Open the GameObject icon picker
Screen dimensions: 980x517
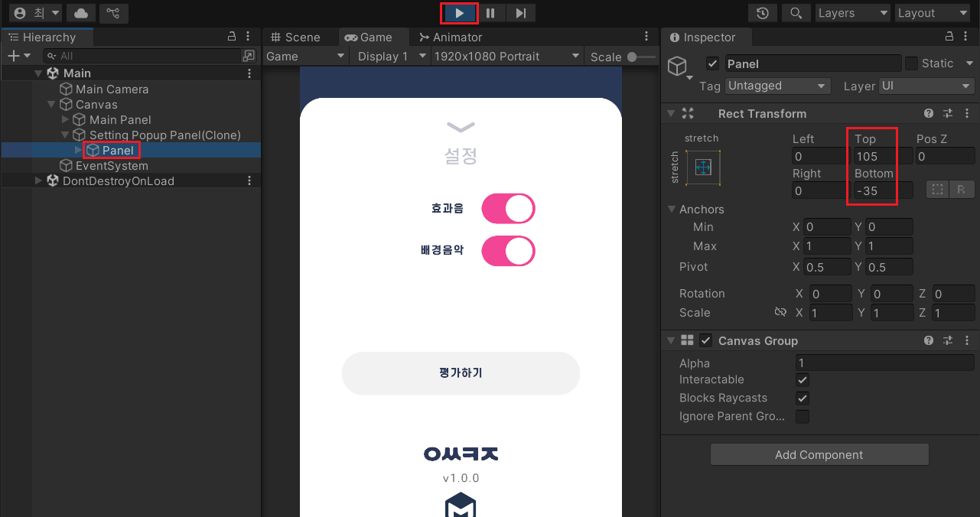coord(680,67)
